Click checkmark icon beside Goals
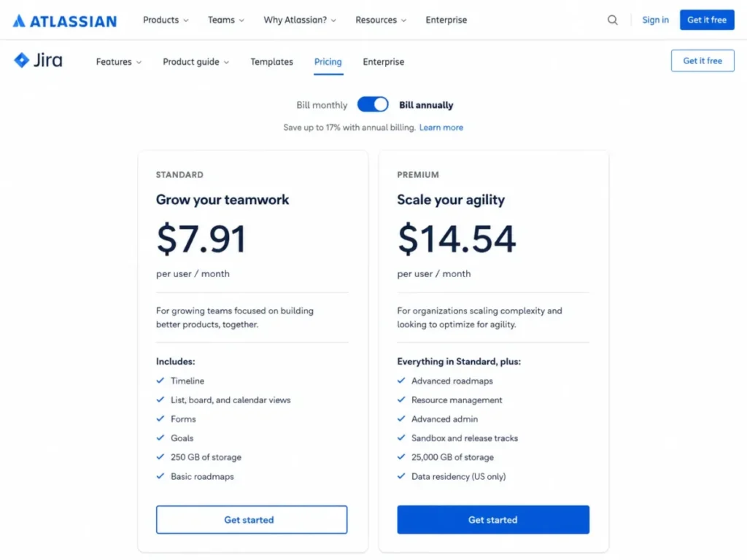 point(160,437)
